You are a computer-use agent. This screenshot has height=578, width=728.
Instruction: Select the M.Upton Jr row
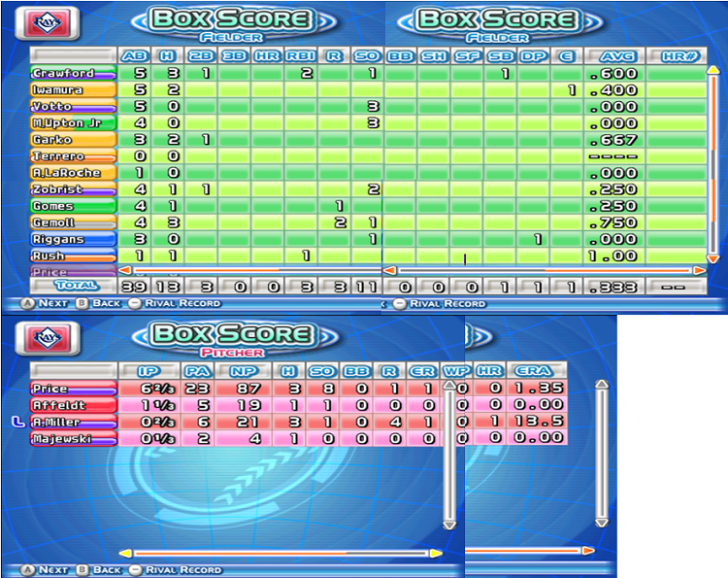[368, 122]
